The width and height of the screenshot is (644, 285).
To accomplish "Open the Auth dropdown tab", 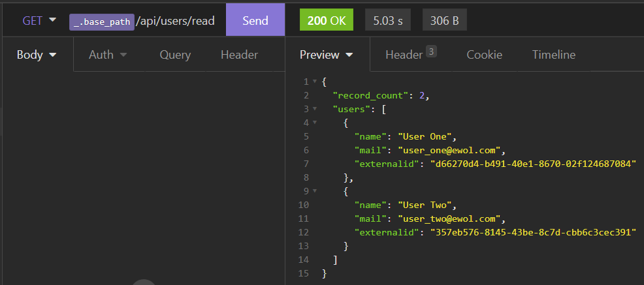I will (x=108, y=55).
